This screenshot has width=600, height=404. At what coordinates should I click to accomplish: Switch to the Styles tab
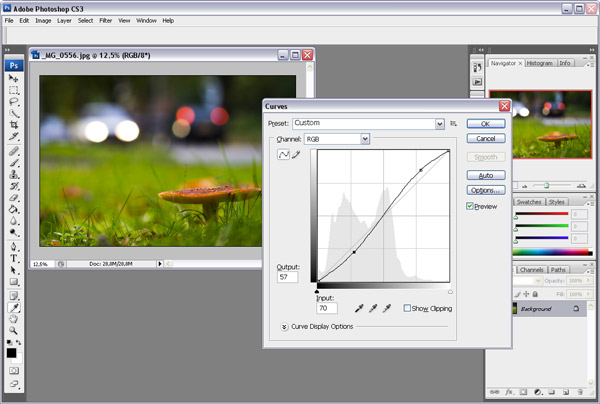point(557,202)
